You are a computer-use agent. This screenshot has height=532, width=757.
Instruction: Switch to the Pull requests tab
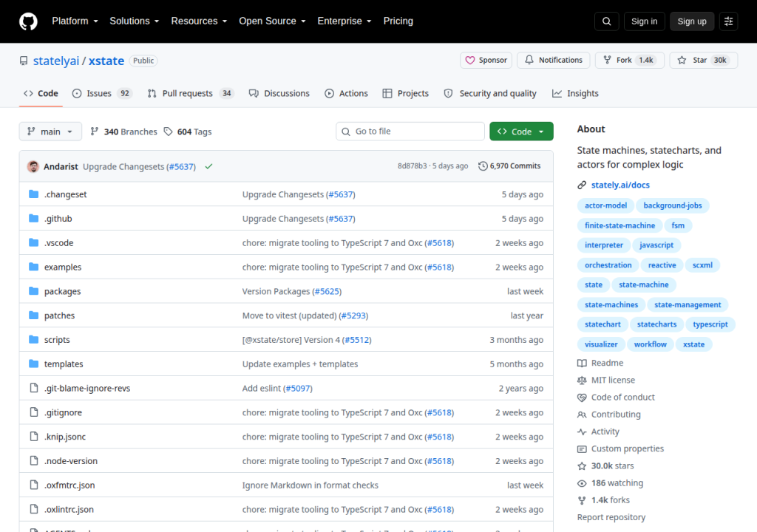tap(190, 93)
